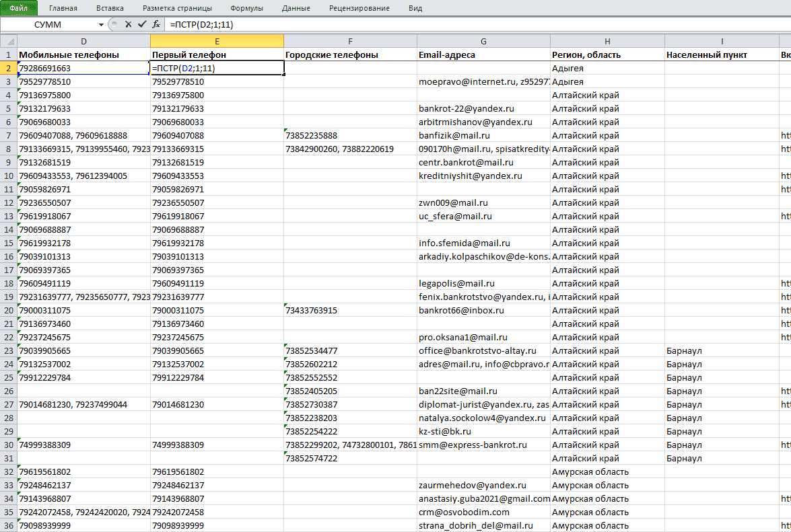
Task: Select Барнаул cell in row 23
Action: coord(722,350)
